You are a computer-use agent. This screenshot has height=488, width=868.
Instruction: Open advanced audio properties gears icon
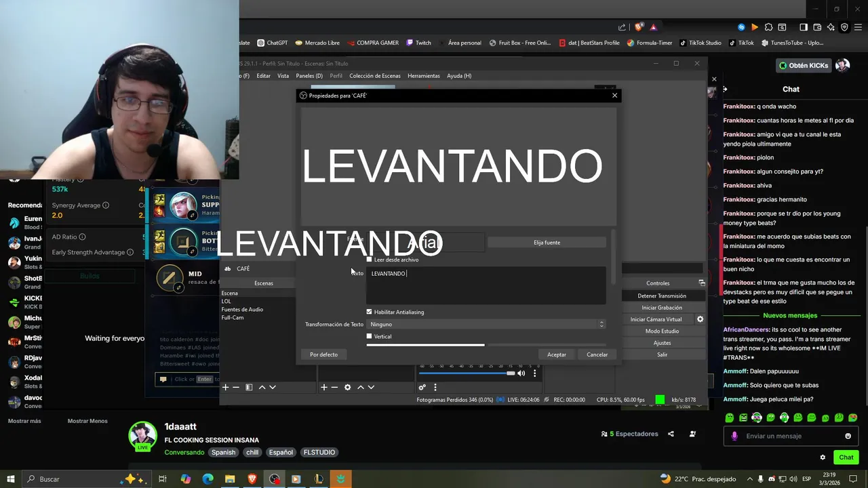coord(422,387)
